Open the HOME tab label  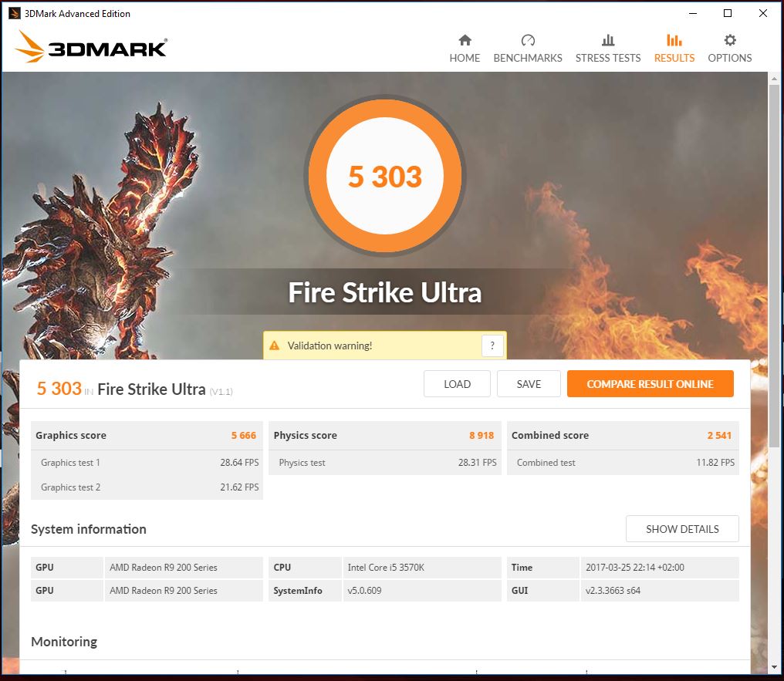tap(465, 58)
